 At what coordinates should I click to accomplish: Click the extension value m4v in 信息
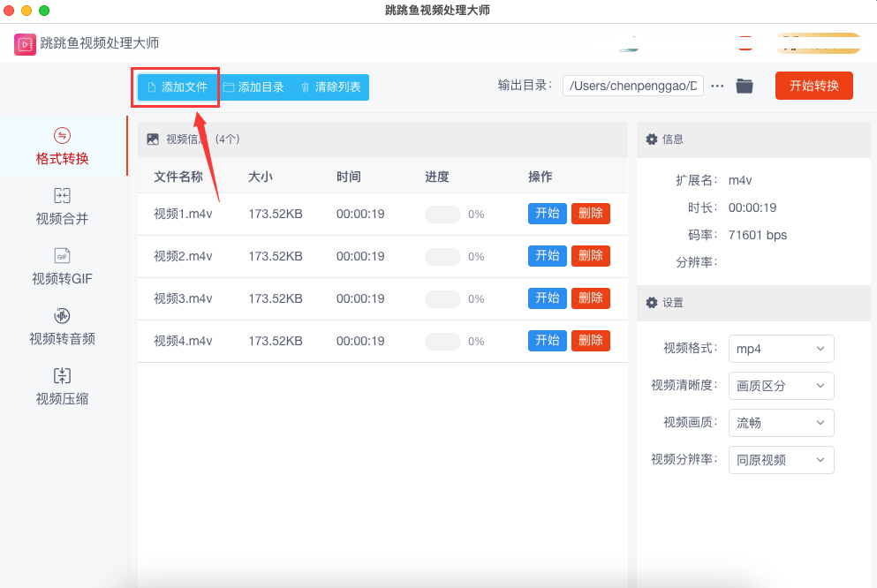click(740, 180)
